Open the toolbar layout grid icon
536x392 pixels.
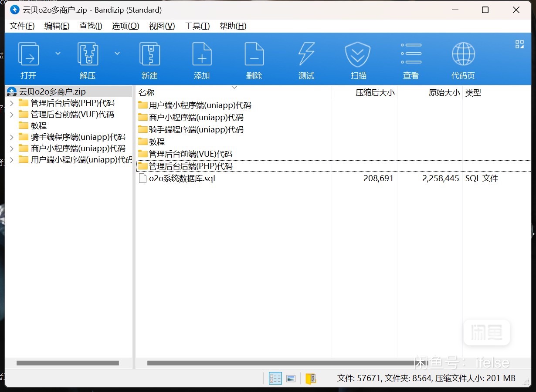[x=519, y=44]
